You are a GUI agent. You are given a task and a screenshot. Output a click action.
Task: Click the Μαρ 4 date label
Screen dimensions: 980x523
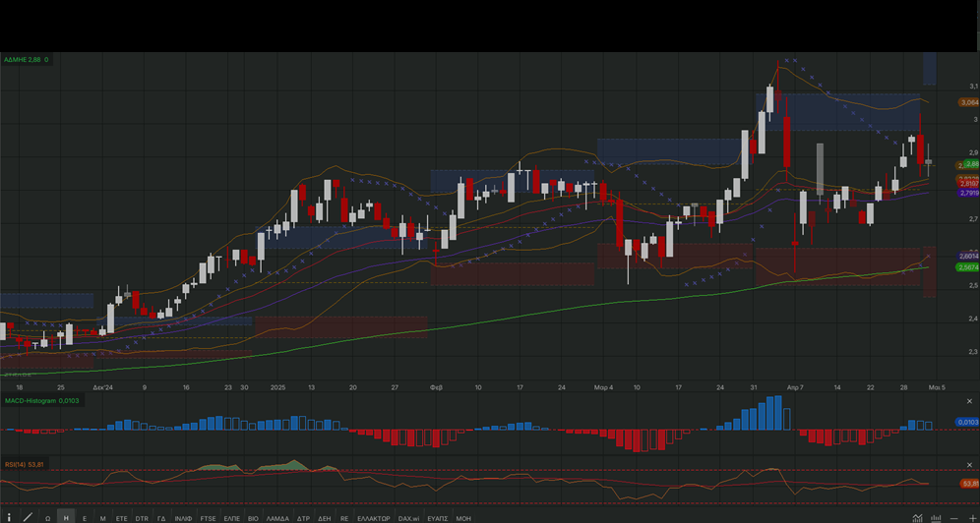pos(604,387)
